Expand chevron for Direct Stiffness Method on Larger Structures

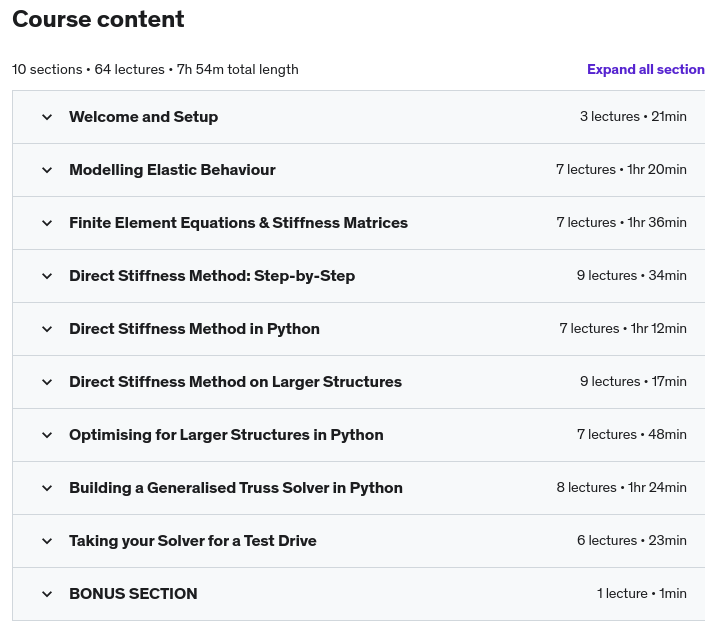[x=47, y=382]
